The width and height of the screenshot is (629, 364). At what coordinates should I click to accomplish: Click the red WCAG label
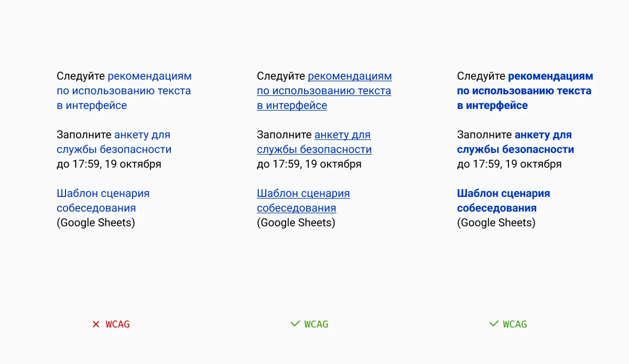tap(117, 324)
